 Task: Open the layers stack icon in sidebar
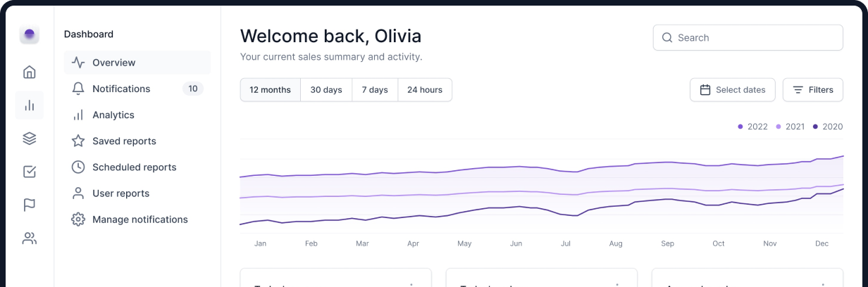tap(30, 139)
